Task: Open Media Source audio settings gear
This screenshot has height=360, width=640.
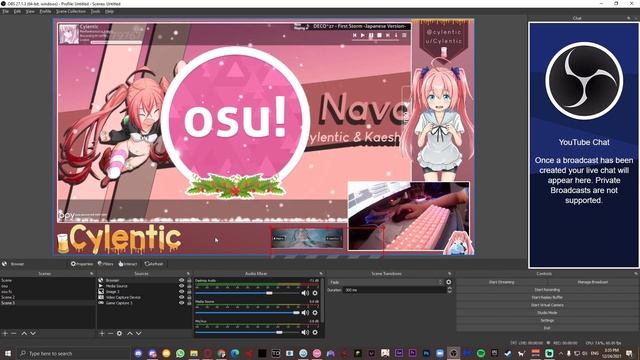Action: click(x=315, y=313)
